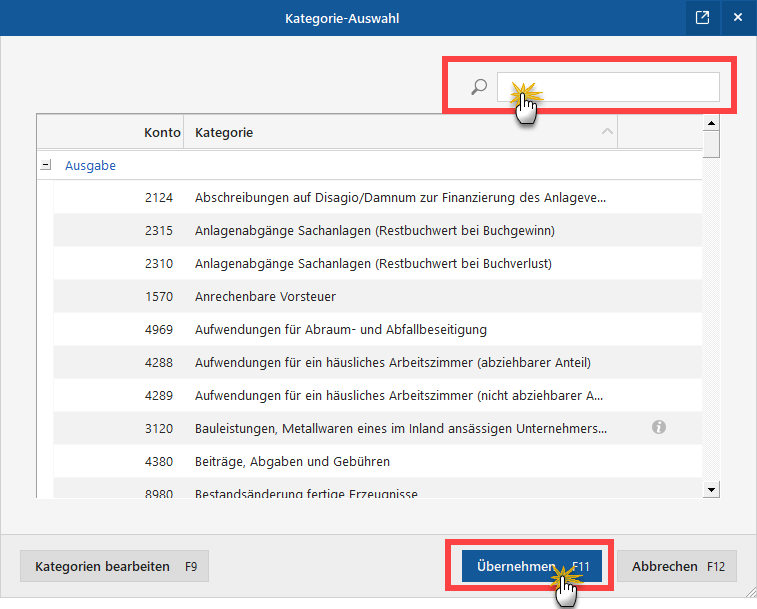Viewport: 757px width, 609px height.
Task: Click the magnifier search icon
Action: (x=479, y=87)
